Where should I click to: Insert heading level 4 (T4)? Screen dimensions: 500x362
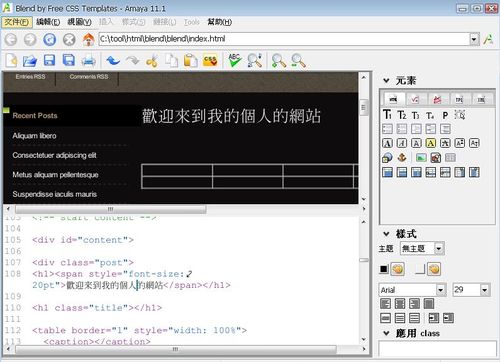(430, 115)
